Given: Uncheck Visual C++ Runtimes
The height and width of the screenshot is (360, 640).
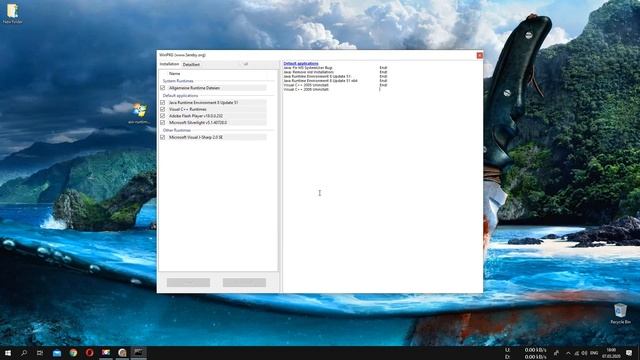Looking at the screenshot, I should [163, 109].
